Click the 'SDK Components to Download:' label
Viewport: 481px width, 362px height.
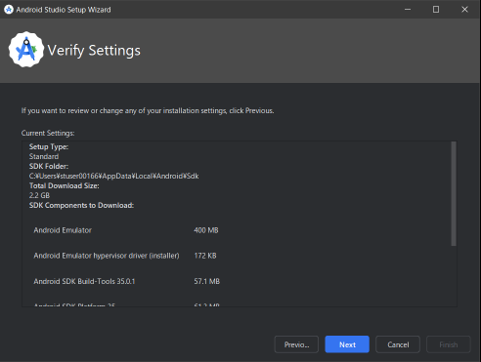(x=81, y=205)
